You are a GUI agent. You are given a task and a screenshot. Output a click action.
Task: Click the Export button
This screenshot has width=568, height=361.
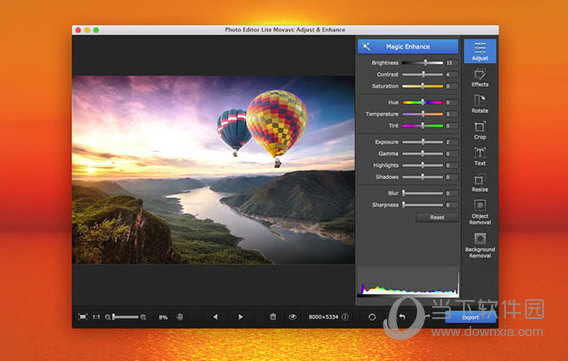470,317
